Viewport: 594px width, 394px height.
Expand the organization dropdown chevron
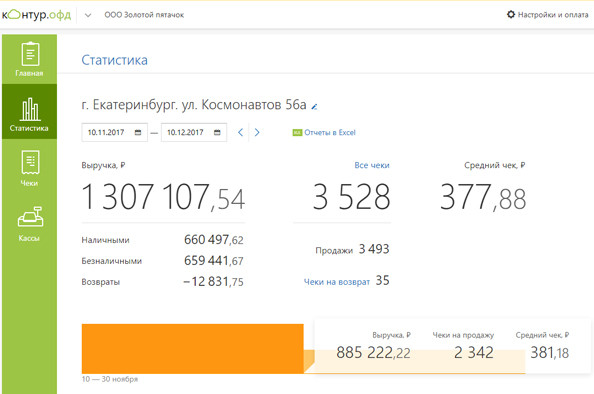[x=88, y=15]
